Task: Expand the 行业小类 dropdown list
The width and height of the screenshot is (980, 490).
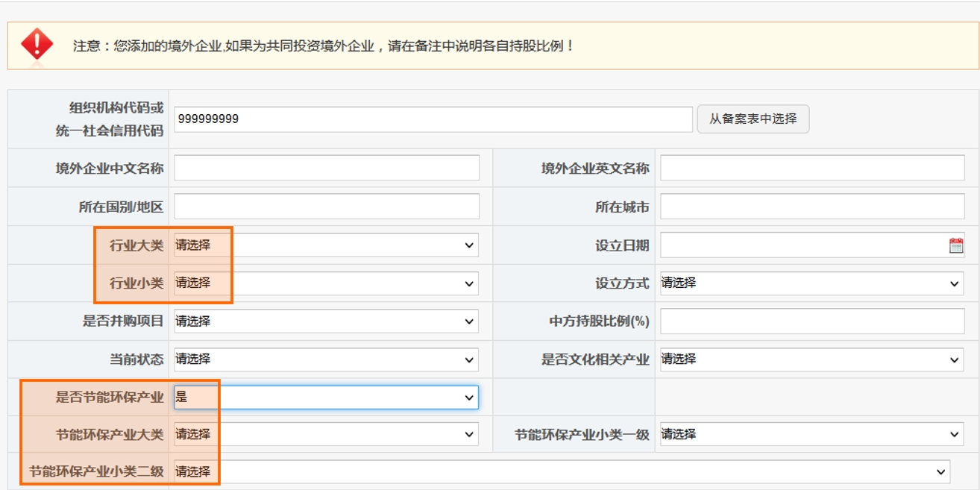Action: [326, 283]
